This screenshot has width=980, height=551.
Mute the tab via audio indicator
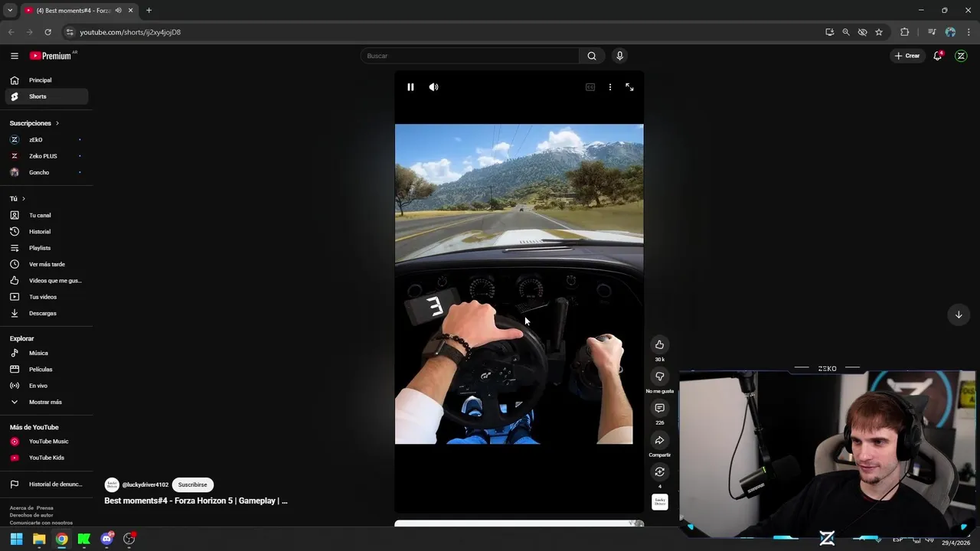[118, 10]
